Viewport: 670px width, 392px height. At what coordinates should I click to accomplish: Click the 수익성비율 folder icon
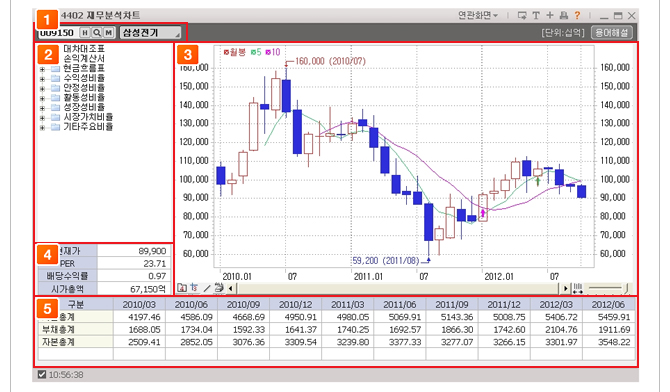(x=55, y=78)
